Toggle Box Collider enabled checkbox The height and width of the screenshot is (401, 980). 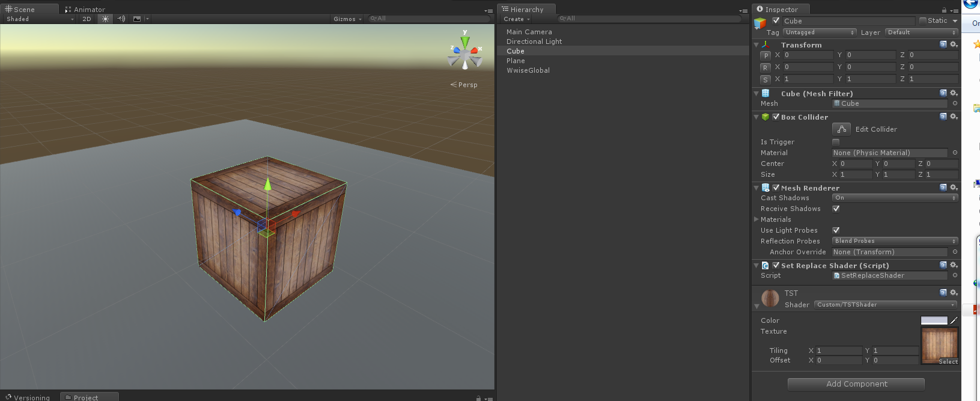776,117
